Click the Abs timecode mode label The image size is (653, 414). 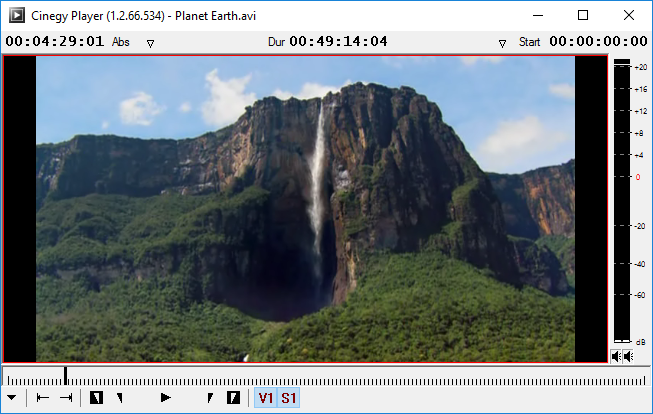pyautogui.click(x=121, y=42)
